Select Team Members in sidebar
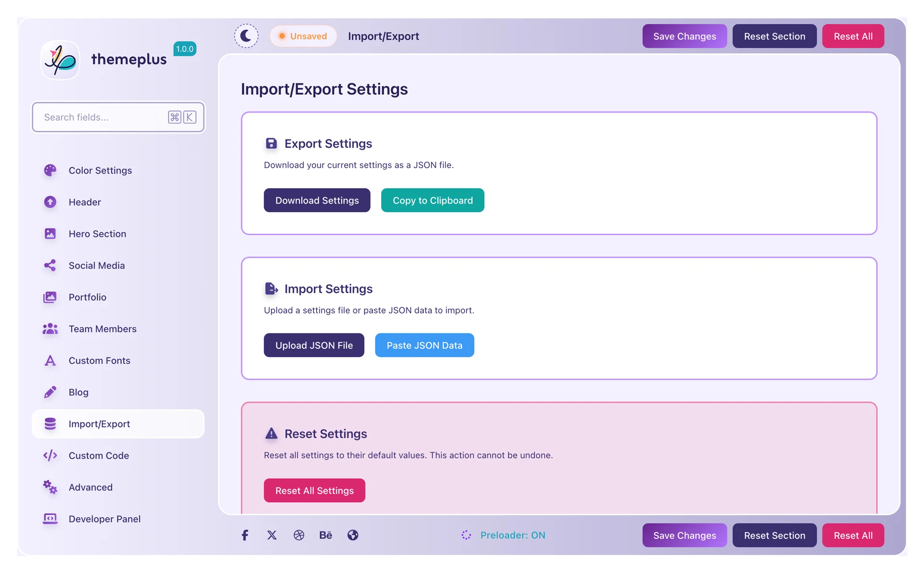The width and height of the screenshot is (924, 573). [x=103, y=329]
